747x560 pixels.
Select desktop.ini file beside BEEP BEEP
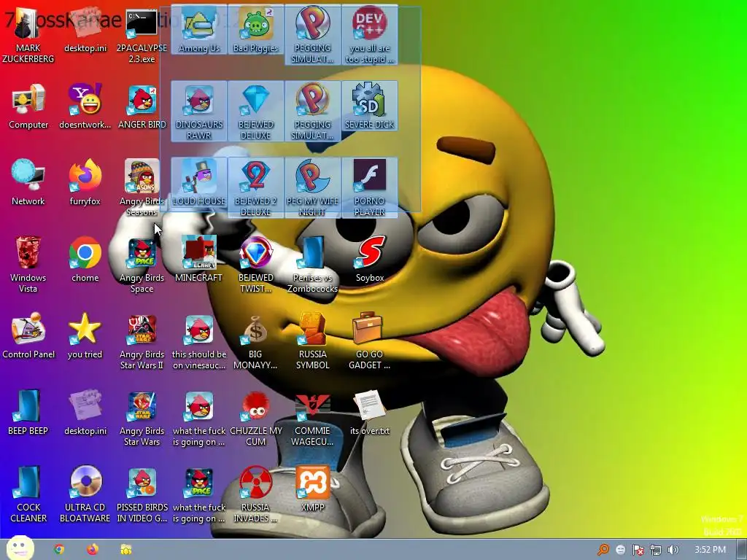[x=85, y=413]
